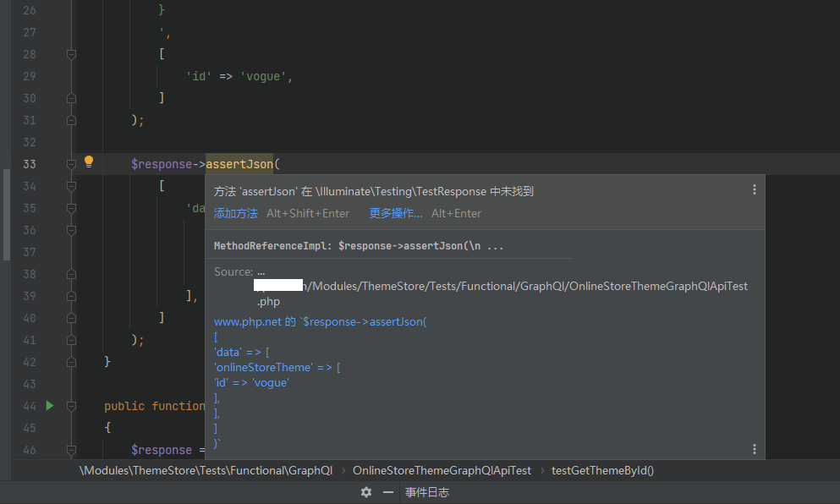Screen dimensions: 840x504
Task: Click the 添加方法 quick-fix link
Action: 235,214
